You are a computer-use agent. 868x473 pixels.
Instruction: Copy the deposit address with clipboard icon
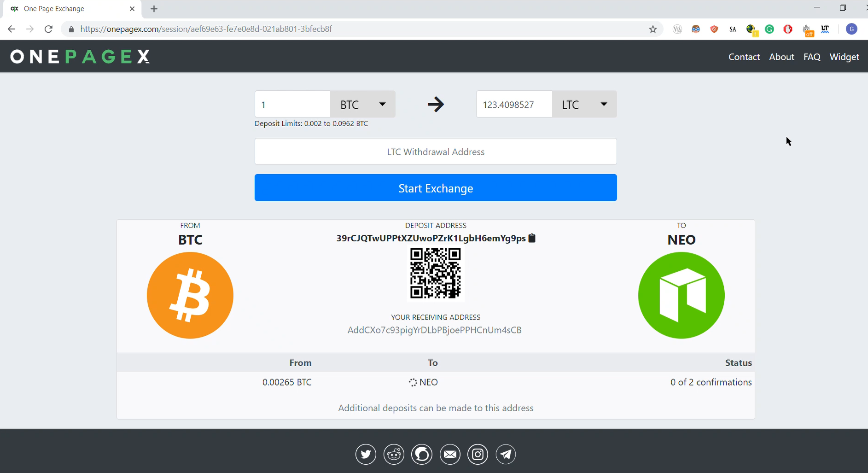tap(532, 238)
